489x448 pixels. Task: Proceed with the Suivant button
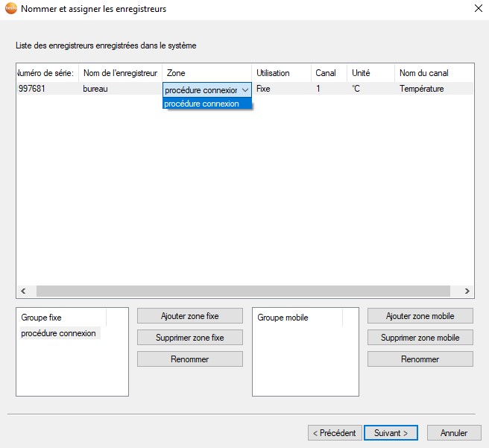391,433
